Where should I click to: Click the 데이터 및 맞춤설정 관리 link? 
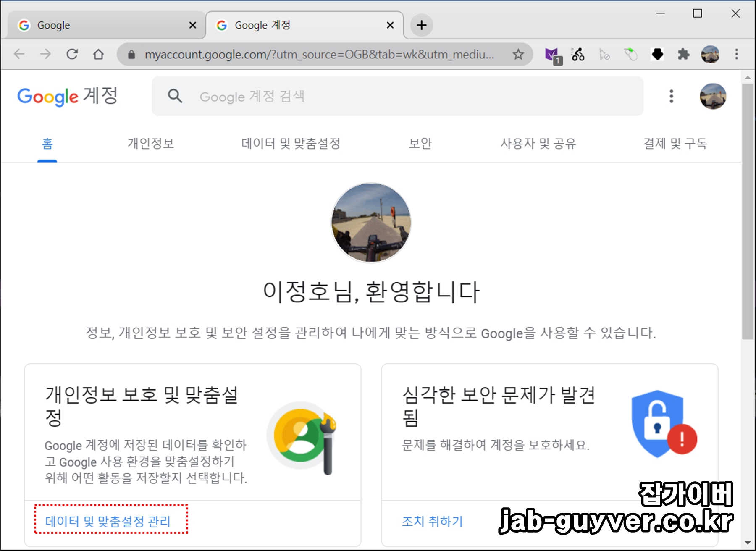coord(108,521)
